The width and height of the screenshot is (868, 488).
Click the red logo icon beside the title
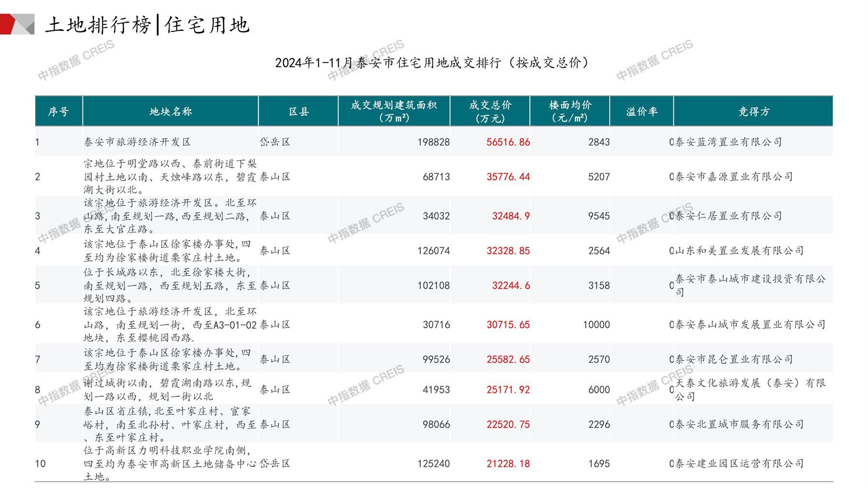[x=16, y=24]
